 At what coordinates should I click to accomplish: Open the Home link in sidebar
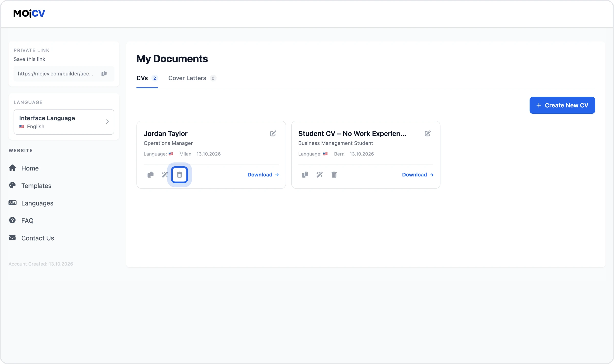pos(30,168)
